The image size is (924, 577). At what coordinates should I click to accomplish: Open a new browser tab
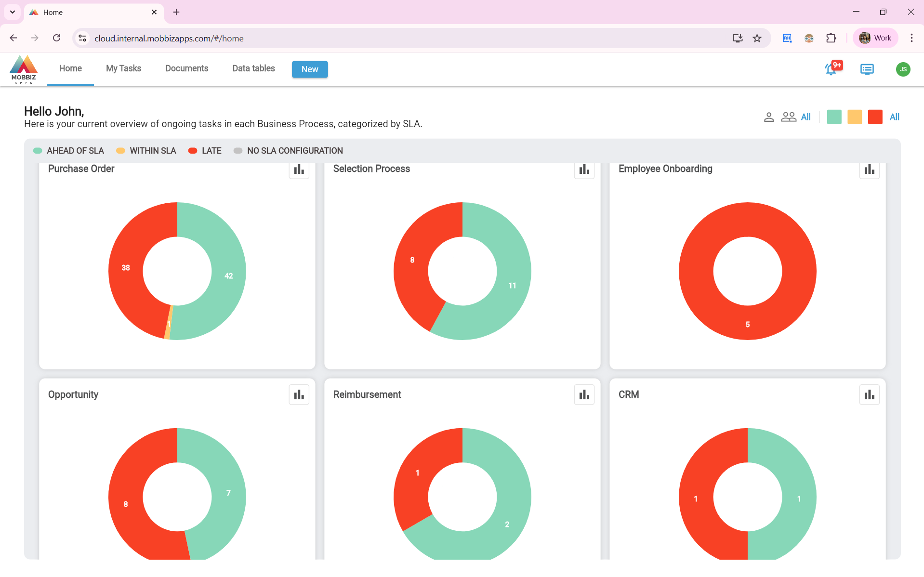[176, 12]
